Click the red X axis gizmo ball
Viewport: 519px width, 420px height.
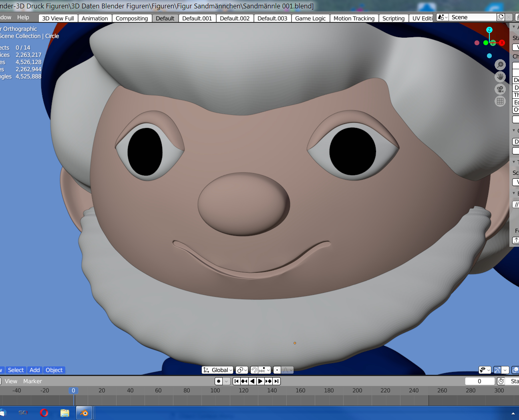(x=502, y=43)
